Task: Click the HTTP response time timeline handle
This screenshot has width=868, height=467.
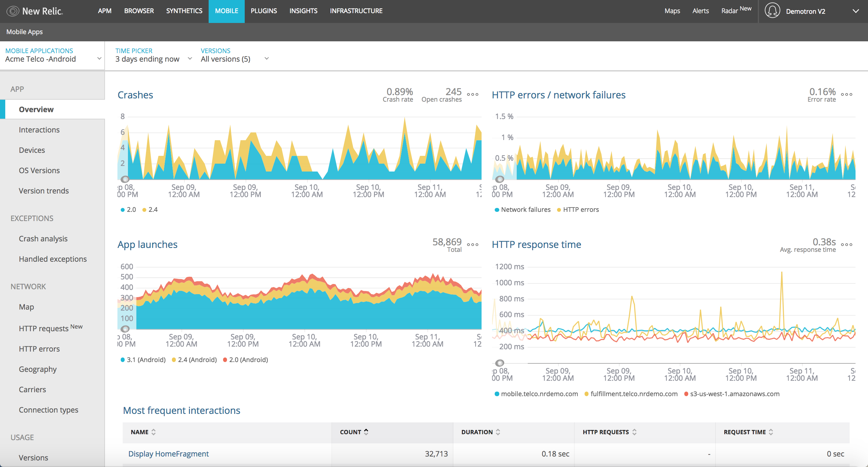Action: [500, 363]
